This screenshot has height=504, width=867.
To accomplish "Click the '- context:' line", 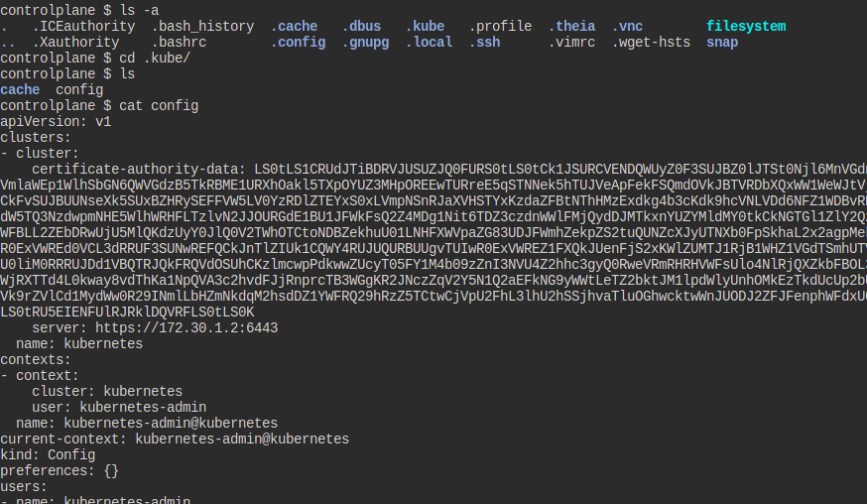I will point(40,376).
